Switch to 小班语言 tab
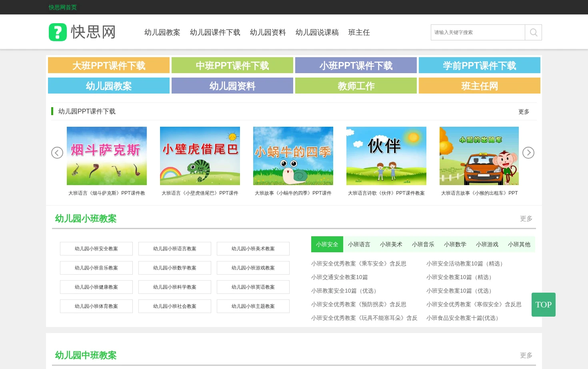The image size is (588, 369). (x=359, y=244)
